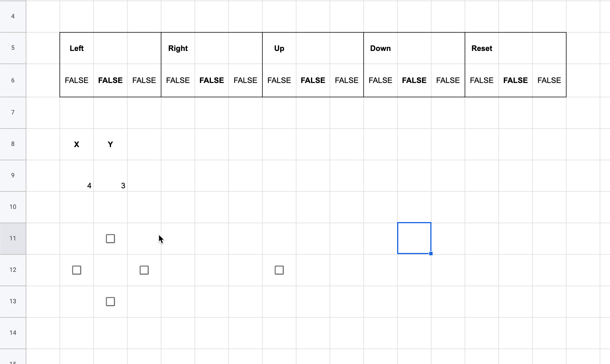Select the cell containing value 3
The width and height of the screenshot is (610, 364).
click(x=110, y=176)
